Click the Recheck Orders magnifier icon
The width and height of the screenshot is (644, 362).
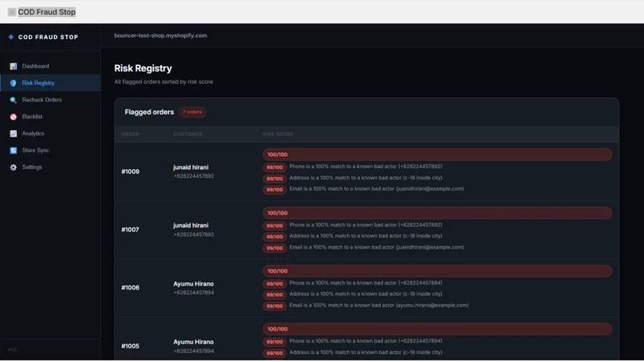click(13, 100)
